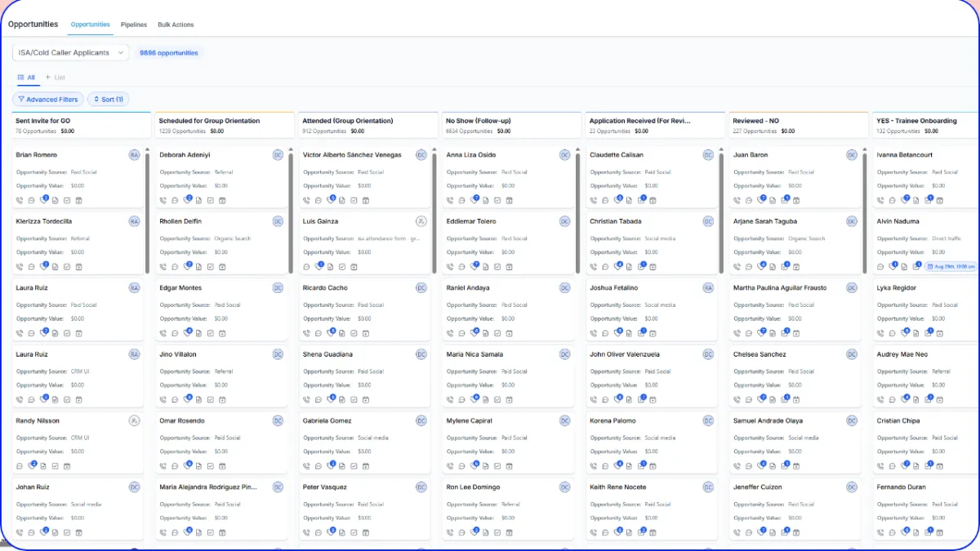Open conversation icon on Brian Romero card
The image size is (980, 551).
click(31, 200)
